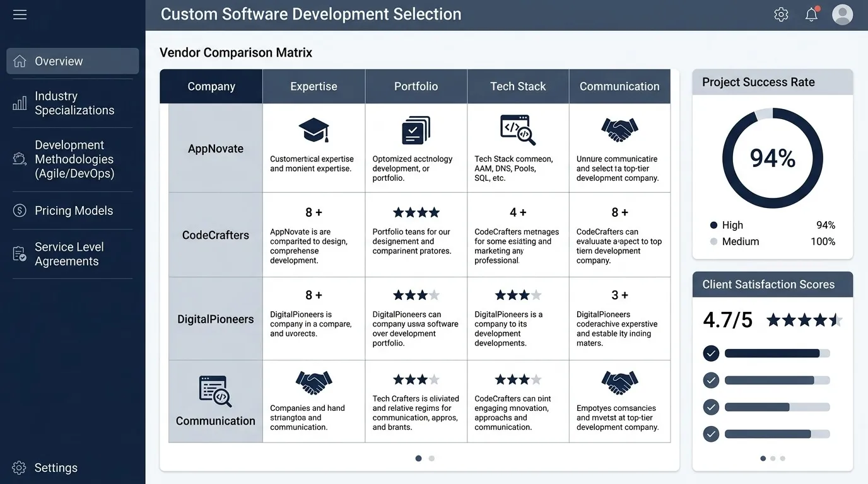
Task: Click the handshake above 'Companies and hand' text
Action: (x=314, y=382)
